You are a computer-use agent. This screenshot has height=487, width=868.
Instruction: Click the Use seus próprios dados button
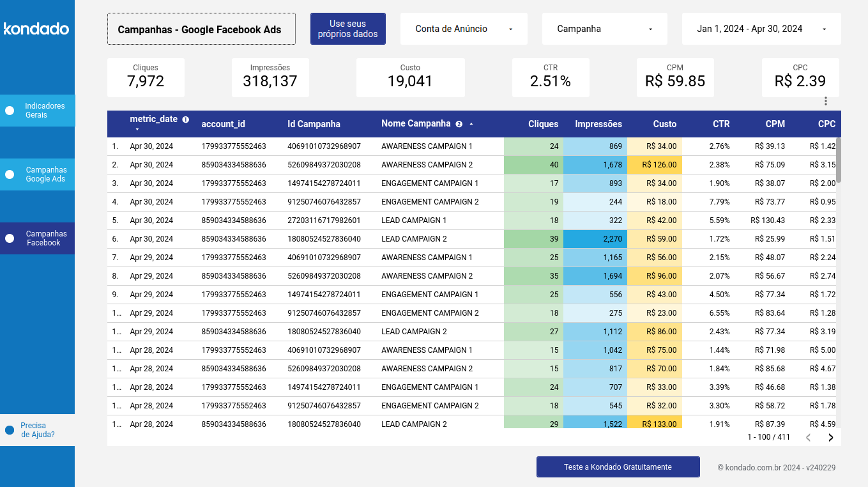(x=347, y=28)
